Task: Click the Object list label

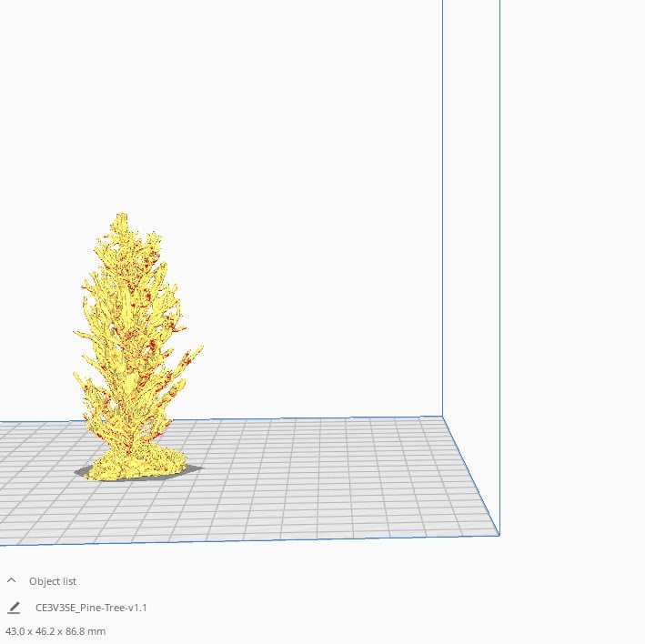Action: tap(53, 581)
